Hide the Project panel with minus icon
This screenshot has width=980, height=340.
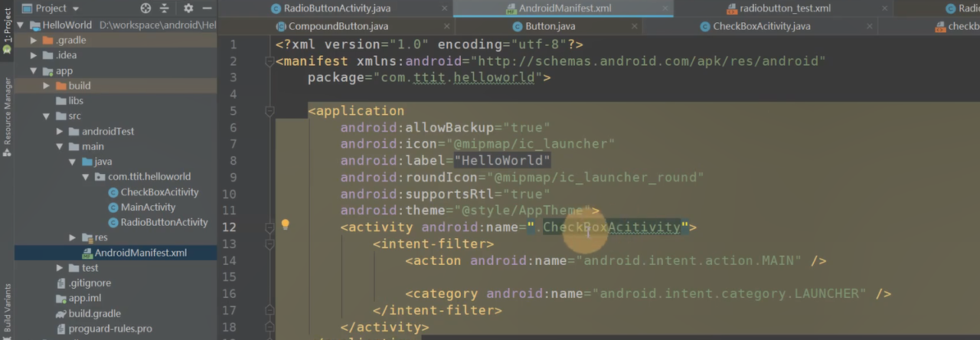click(207, 8)
